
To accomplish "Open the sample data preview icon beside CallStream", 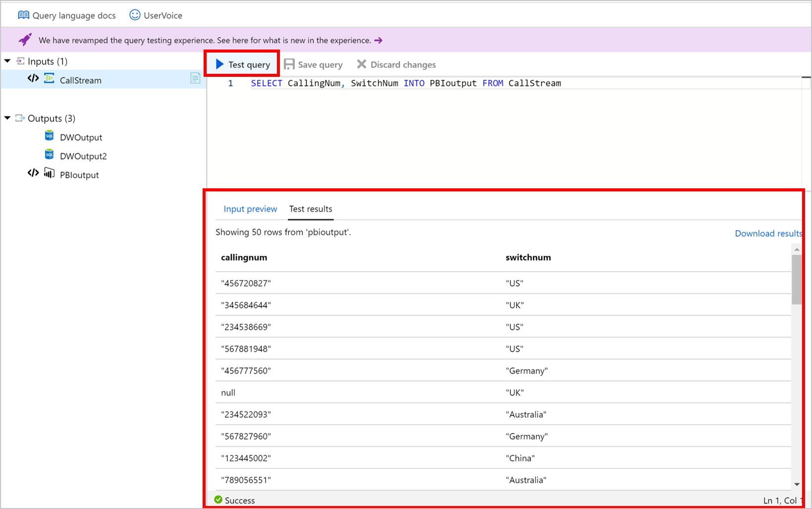I will pyautogui.click(x=195, y=79).
